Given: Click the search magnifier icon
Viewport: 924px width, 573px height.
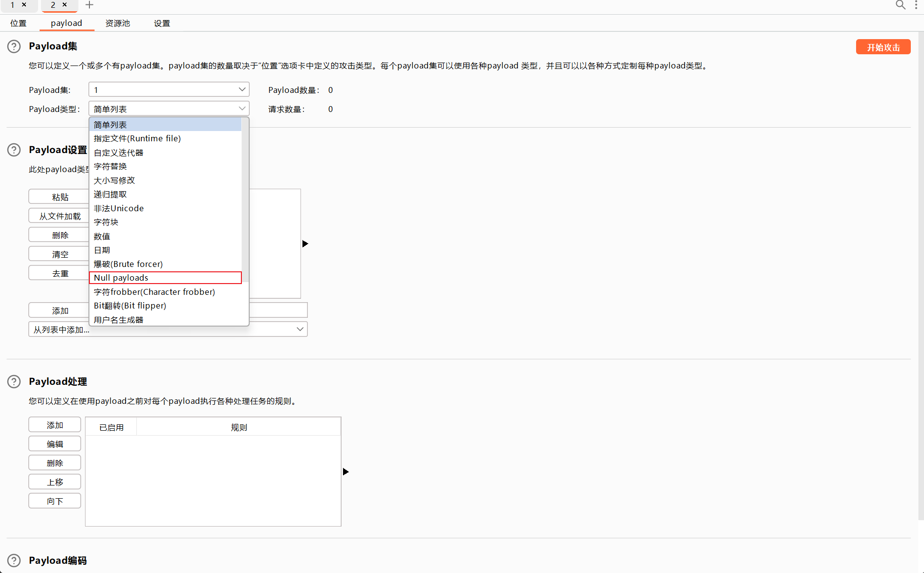Looking at the screenshot, I should tap(900, 5).
